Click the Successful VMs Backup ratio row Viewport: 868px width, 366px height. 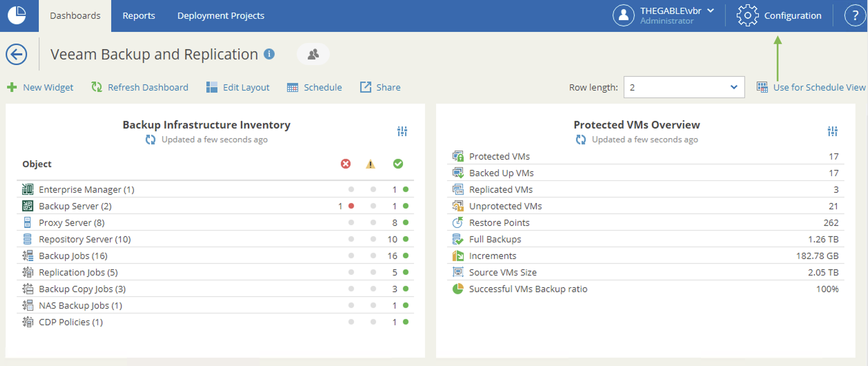(646, 289)
